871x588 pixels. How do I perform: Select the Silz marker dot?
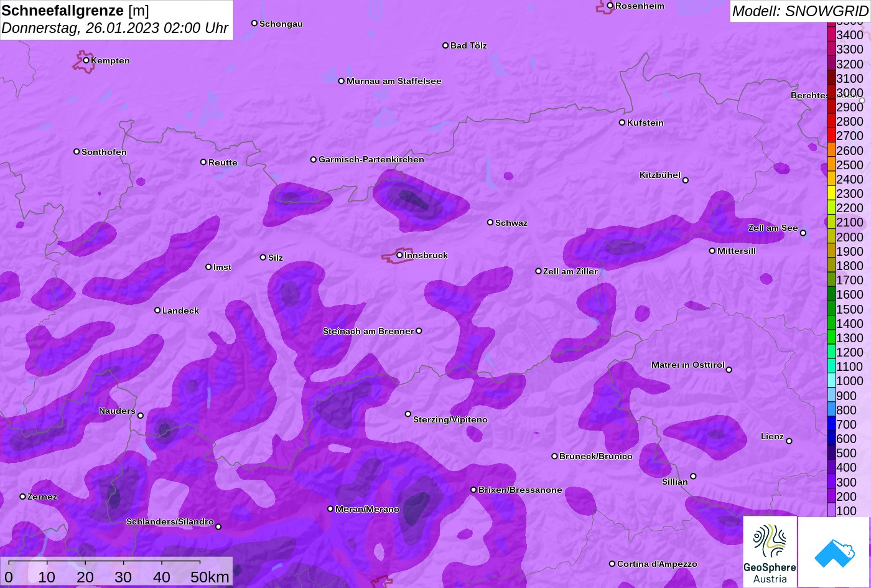pyautogui.click(x=263, y=257)
